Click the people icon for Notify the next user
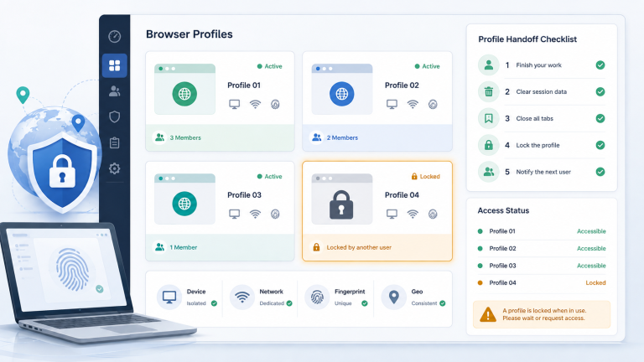Image resolution: width=644 pixels, height=362 pixels. (488, 172)
